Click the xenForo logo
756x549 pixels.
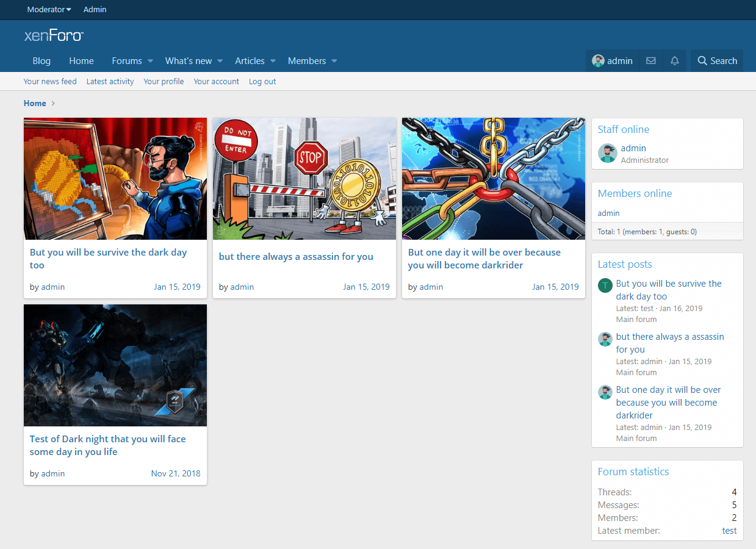[x=54, y=35]
